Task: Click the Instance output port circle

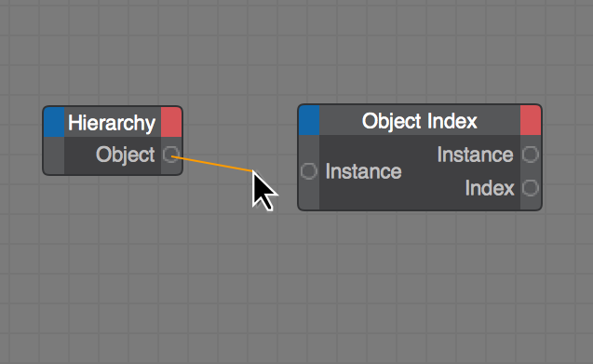Action: click(531, 155)
